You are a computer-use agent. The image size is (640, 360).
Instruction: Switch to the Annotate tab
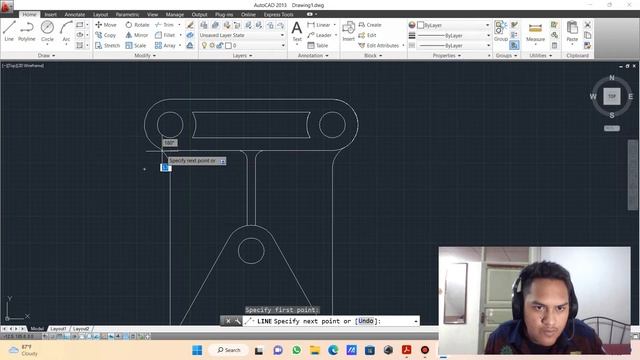click(x=75, y=14)
